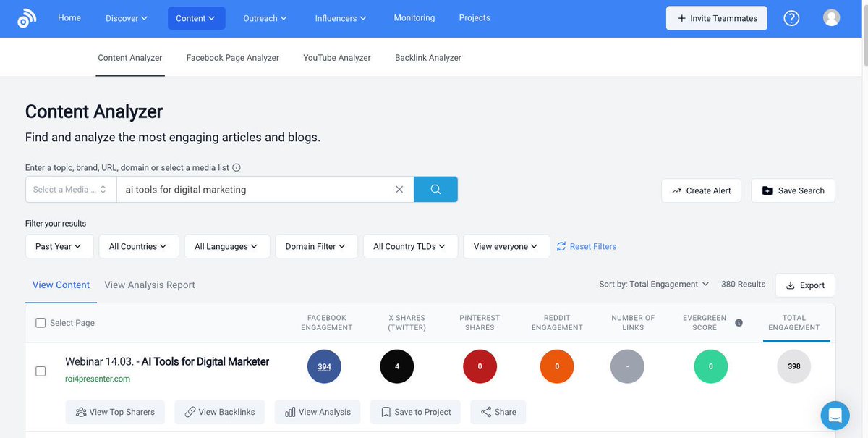Switch to Facebook Page Analyzer tab
The height and width of the screenshot is (438, 868).
point(233,57)
